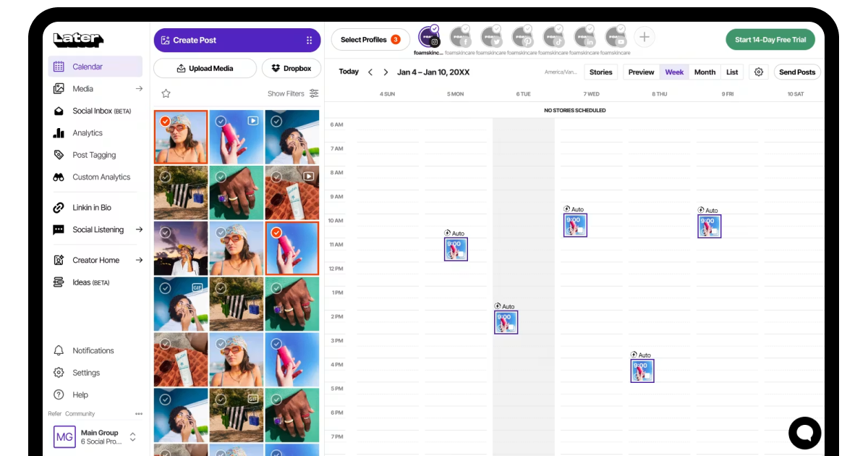Open the three-dot menu beside Community
Viewport: 868px width, 456px height.
pos(139,414)
